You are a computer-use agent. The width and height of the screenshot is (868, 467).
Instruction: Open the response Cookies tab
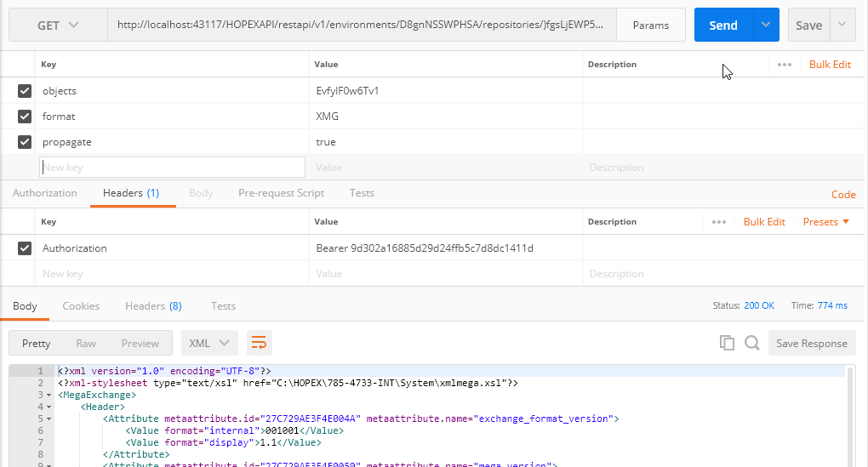pyautogui.click(x=81, y=306)
